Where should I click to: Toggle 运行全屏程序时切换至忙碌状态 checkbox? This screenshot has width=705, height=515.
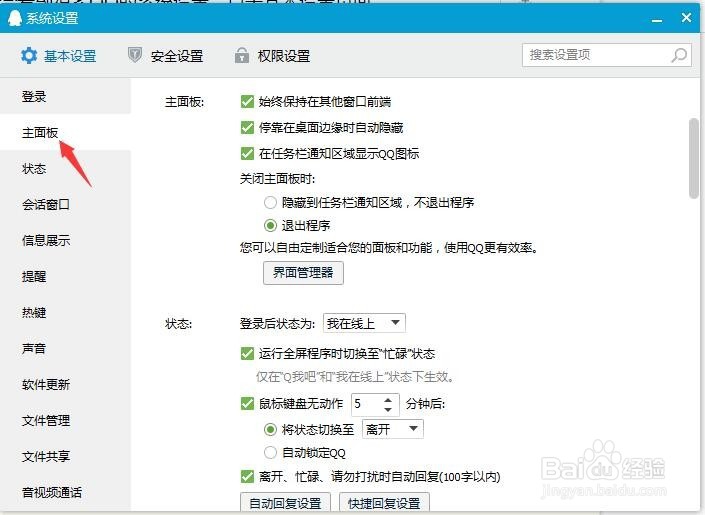tap(247, 354)
